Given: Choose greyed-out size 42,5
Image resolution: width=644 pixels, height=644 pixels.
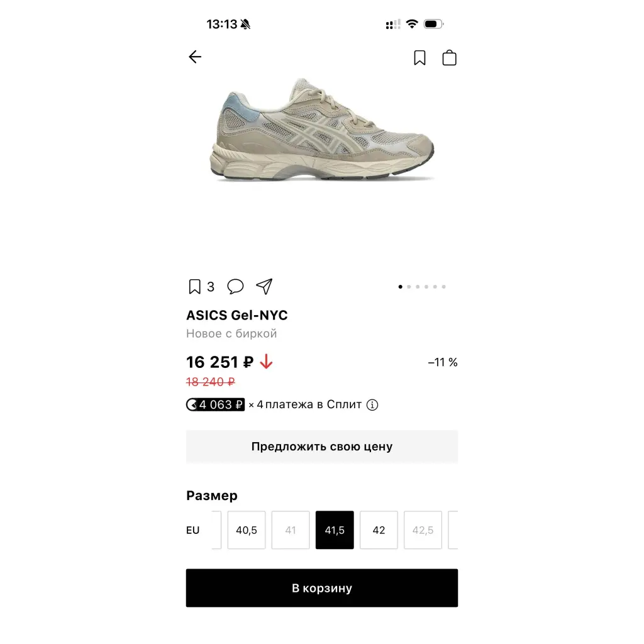Looking at the screenshot, I should (x=423, y=530).
